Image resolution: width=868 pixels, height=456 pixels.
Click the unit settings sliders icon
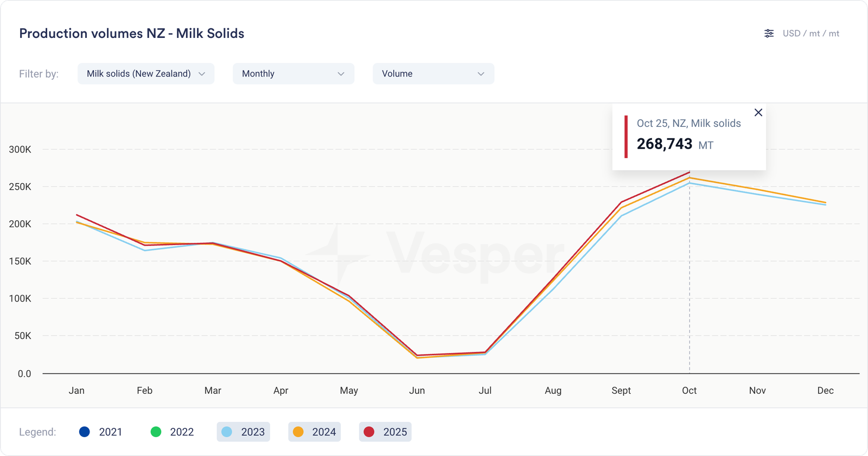pos(769,34)
